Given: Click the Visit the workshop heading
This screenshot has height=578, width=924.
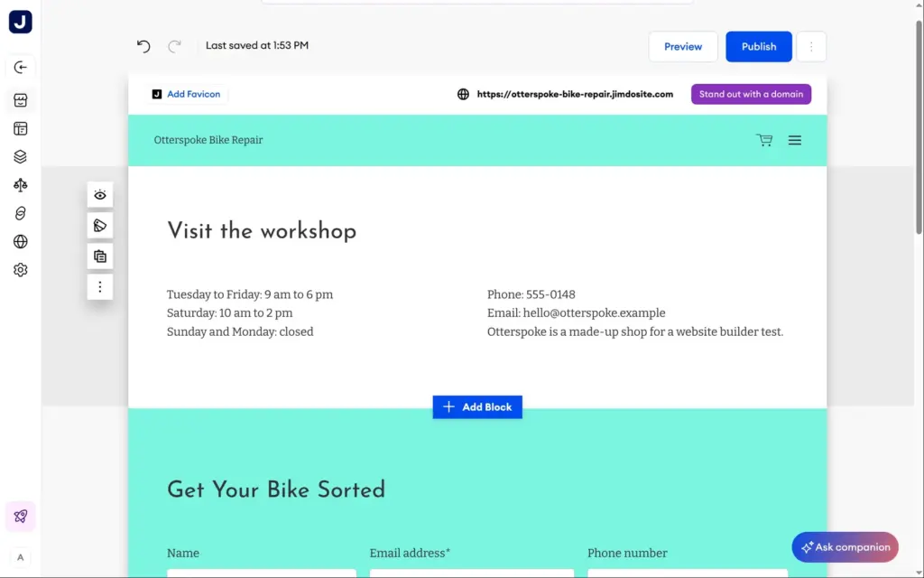Looking at the screenshot, I should point(262,230).
